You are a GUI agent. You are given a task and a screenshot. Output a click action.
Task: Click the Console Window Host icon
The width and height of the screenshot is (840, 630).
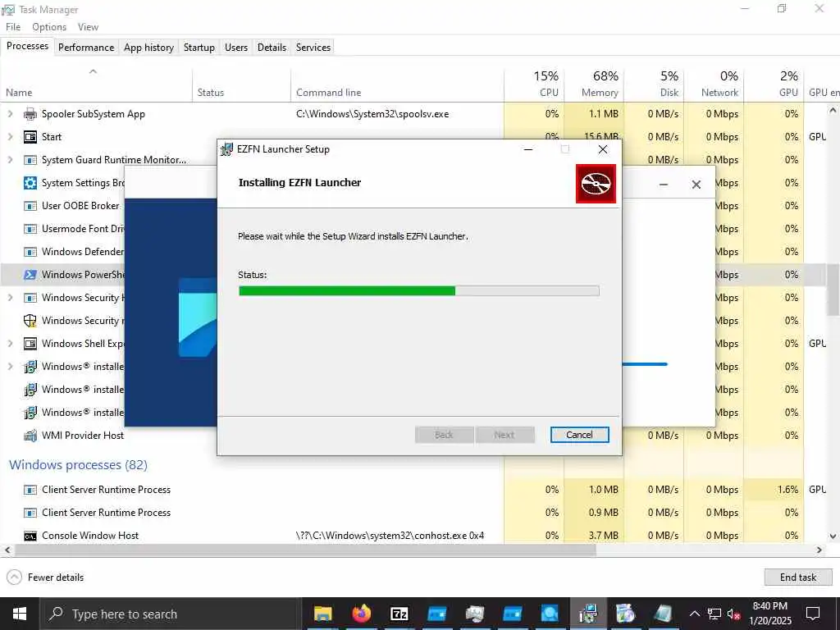[30, 536]
